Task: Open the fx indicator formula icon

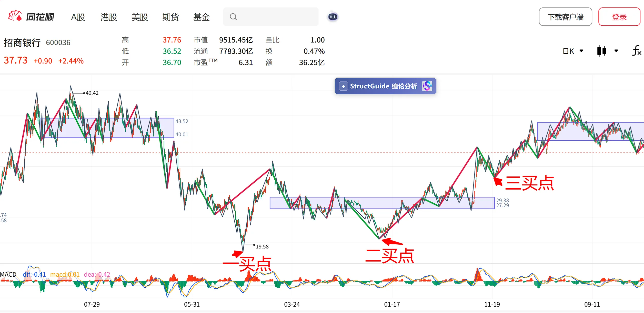Action: 637,51
